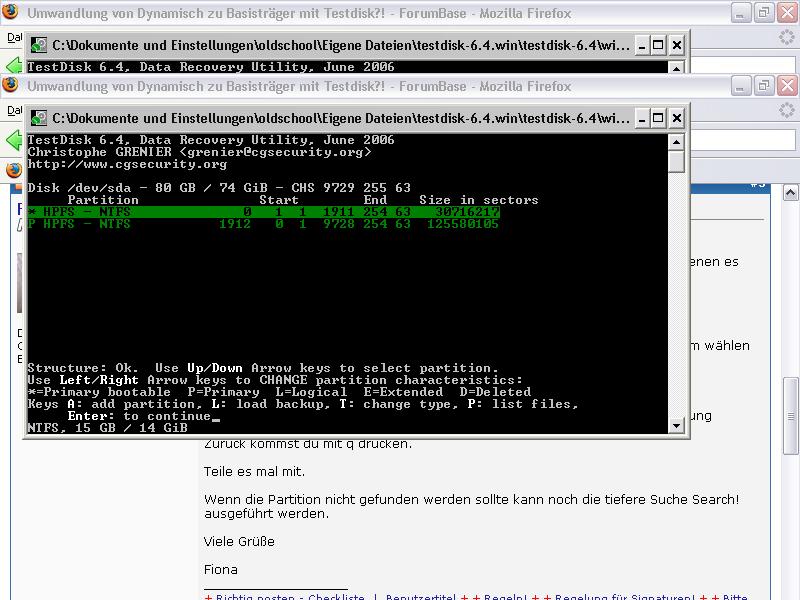The image size is (800, 600).
Task: Click the 'Christophe GRENIER' author line
Action: [x=199, y=152]
